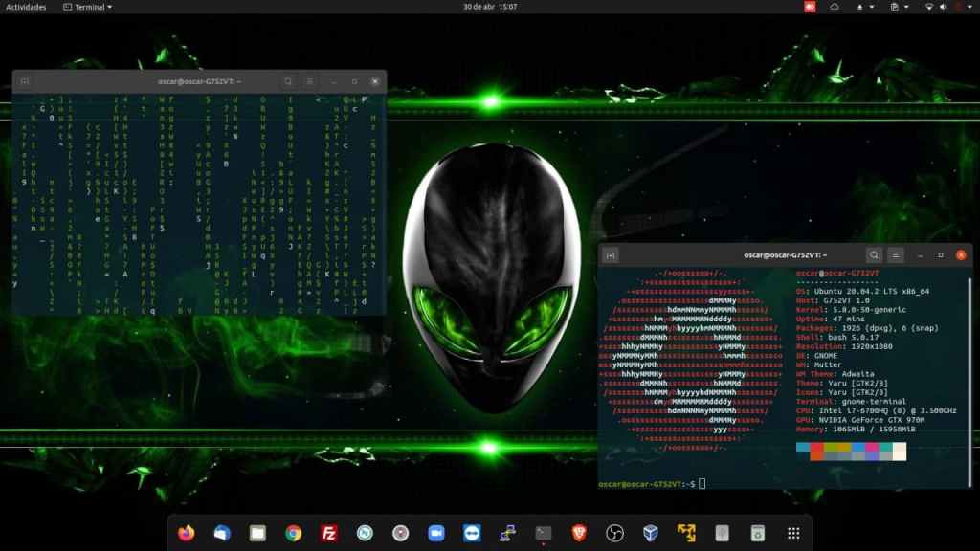The height and width of the screenshot is (551, 980).
Task: Open OBS Studio from the dock
Action: pos(615,533)
